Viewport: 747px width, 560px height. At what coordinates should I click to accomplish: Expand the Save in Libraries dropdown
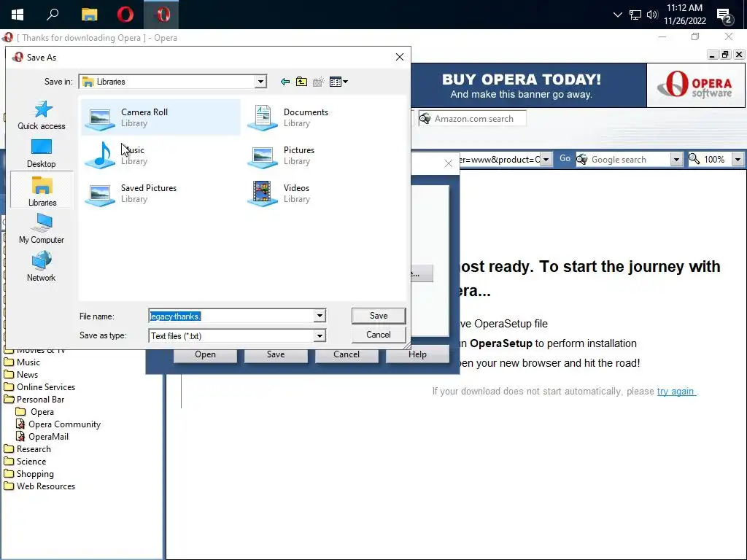pyautogui.click(x=260, y=82)
